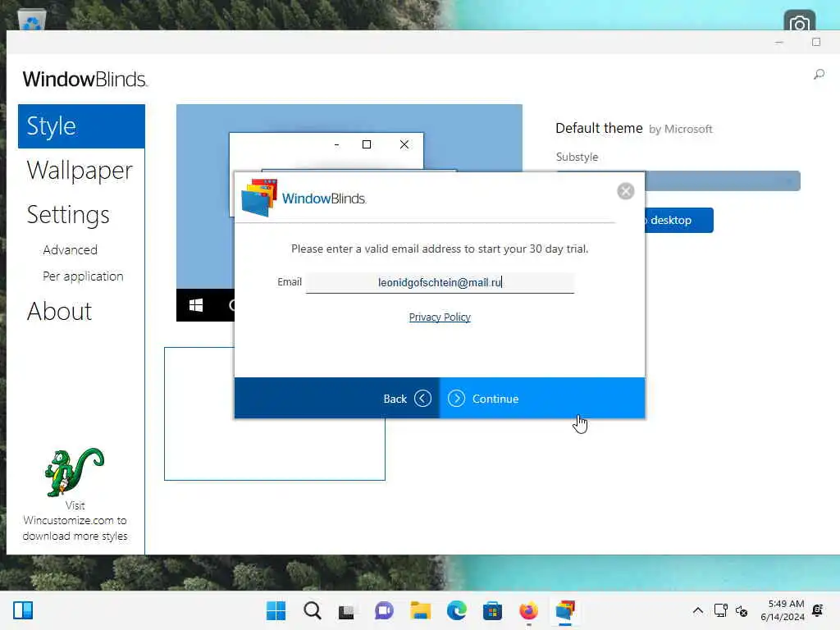Click the preview window minimize dash
The width and height of the screenshot is (840, 630).
coord(336,144)
